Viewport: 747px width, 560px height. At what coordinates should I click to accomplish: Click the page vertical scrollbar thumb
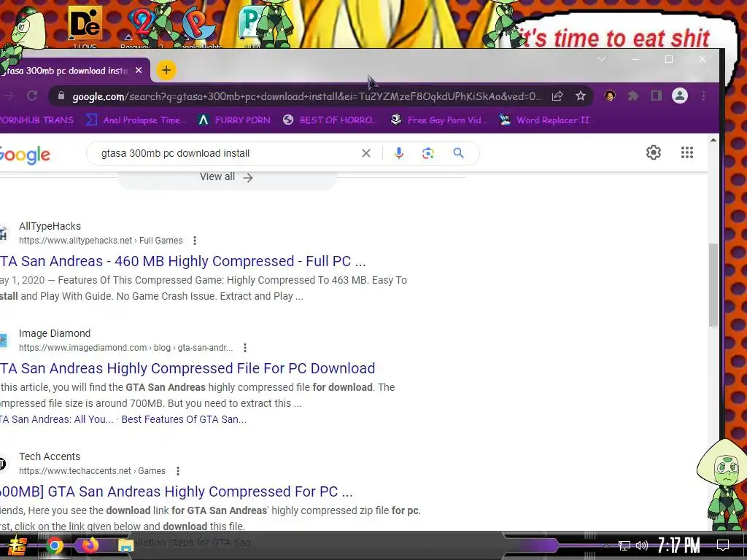pyautogui.click(x=713, y=285)
